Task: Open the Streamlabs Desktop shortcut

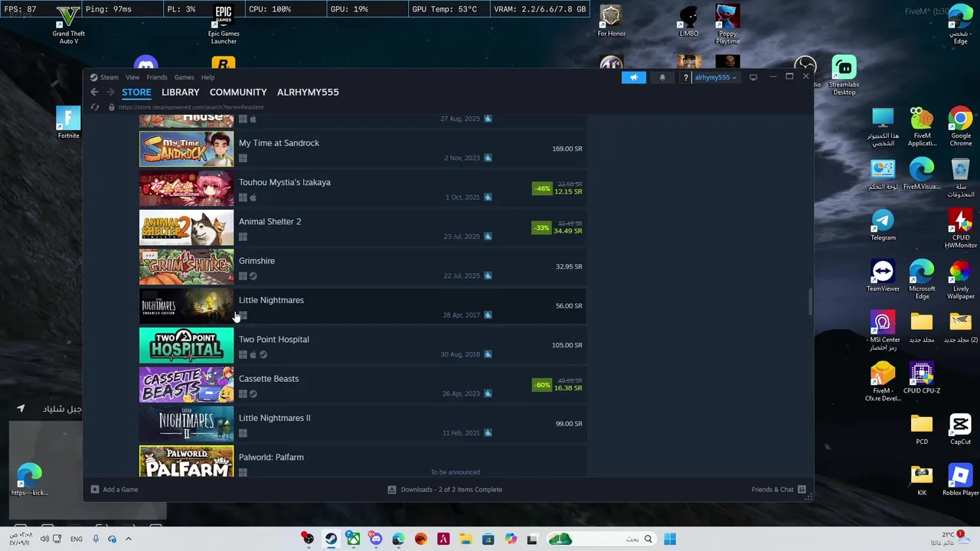Action: point(844,76)
